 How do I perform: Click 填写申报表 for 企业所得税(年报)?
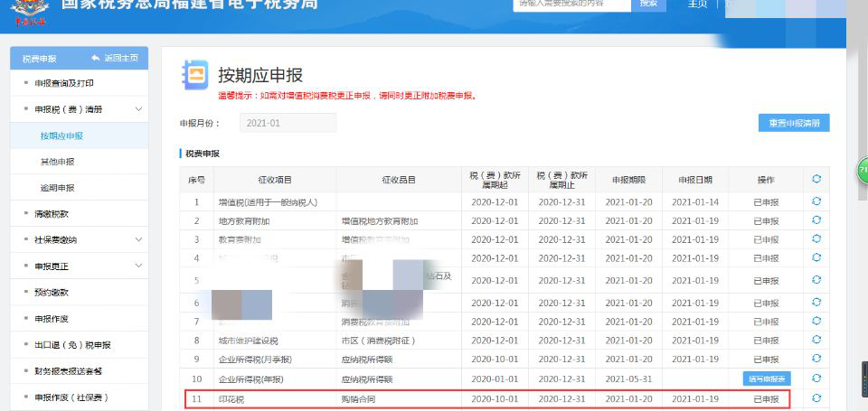(x=767, y=378)
